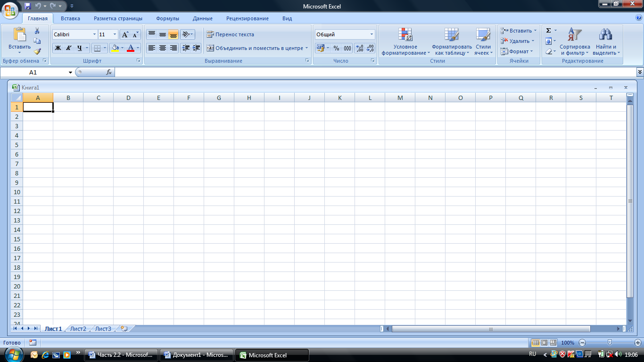Open the Формулы ribbon tab
Screen dimensions: 644x362
167,18
